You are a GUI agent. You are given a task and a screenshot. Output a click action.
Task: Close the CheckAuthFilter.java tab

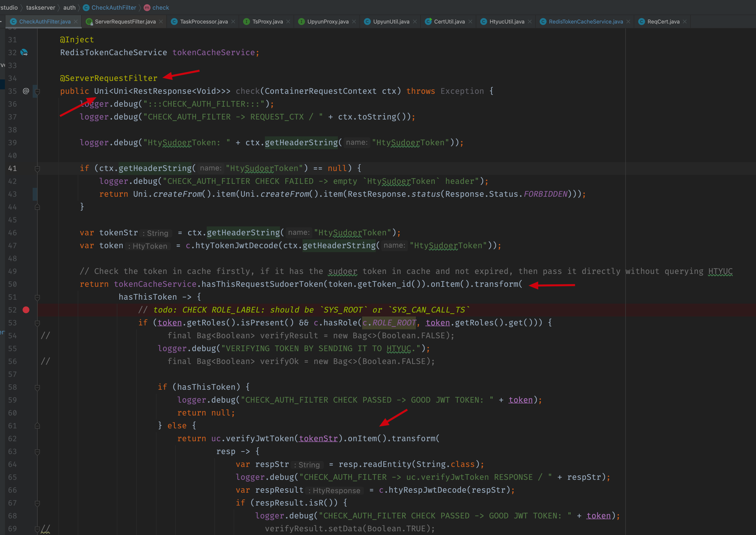[76, 22]
